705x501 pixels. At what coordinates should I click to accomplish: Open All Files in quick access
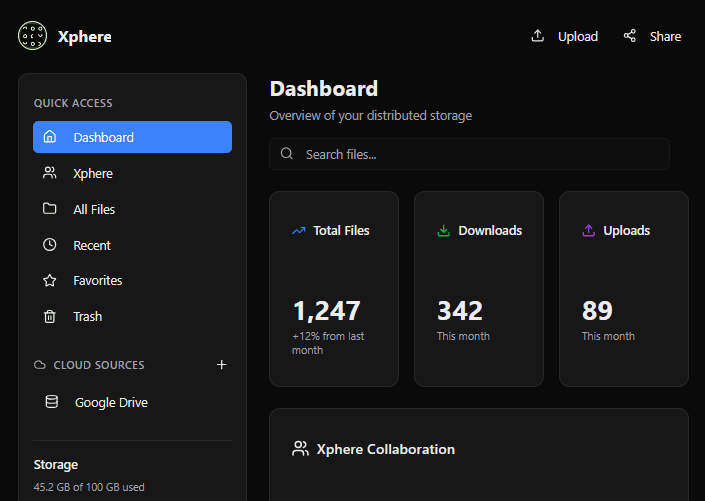click(132, 209)
